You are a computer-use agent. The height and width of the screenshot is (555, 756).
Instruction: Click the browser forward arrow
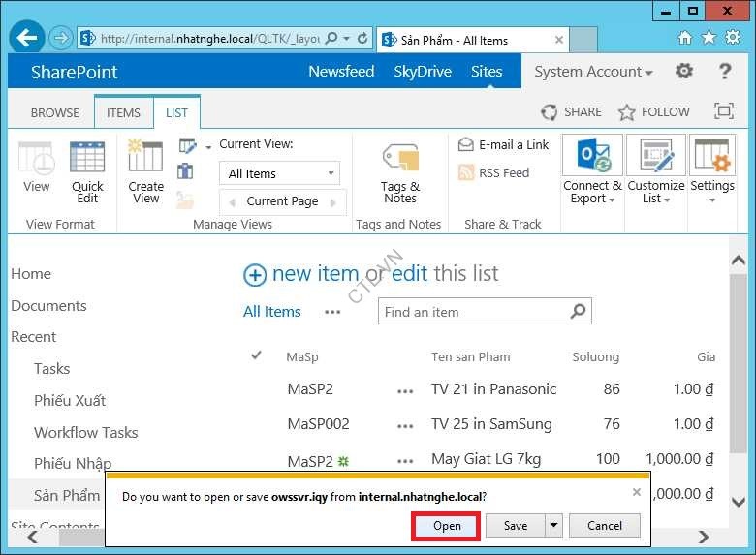[x=61, y=38]
